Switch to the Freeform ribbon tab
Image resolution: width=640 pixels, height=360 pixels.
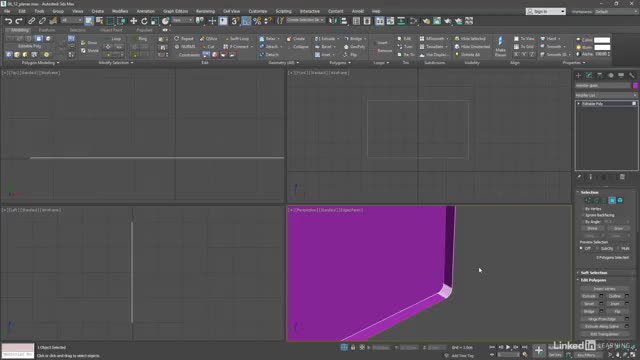pyautogui.click(x=47, y=30)
